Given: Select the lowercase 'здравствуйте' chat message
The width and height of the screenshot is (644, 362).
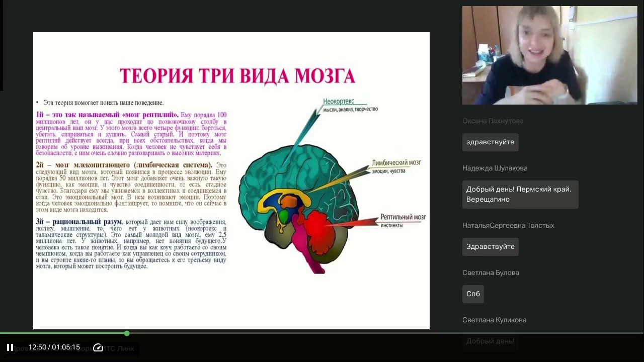Looking at the screenshot, I should (x=490, y=142).
